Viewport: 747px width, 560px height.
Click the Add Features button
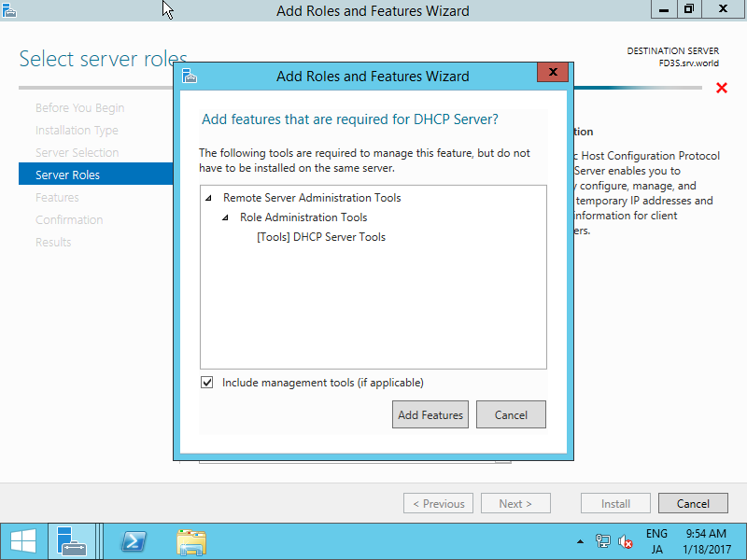click(x=430, y=414)
